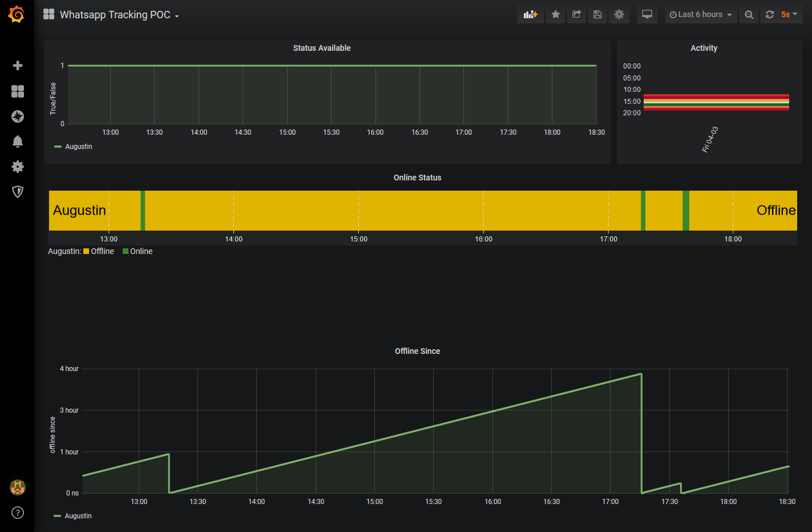The image size is (812, 532).
Task: Open the Create plus menu in sidebar
Action: (18, 66)
